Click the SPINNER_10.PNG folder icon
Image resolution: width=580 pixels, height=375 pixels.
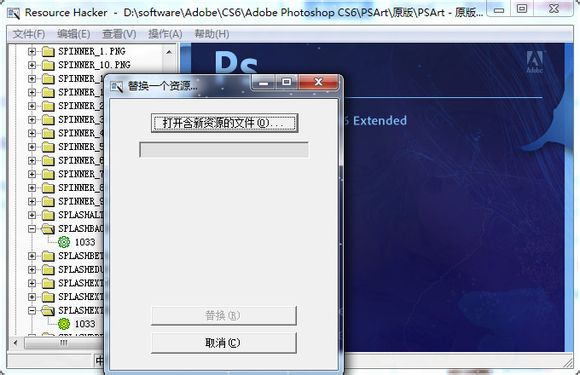click(48, 65)
